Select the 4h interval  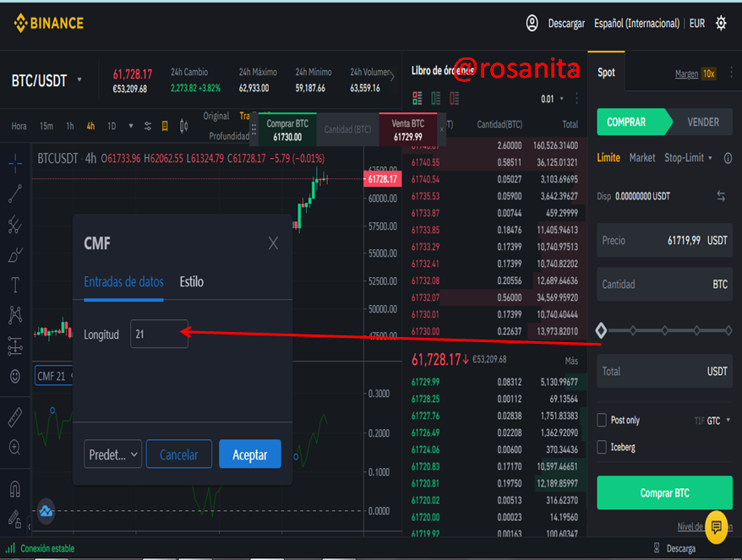coord(90,126)
